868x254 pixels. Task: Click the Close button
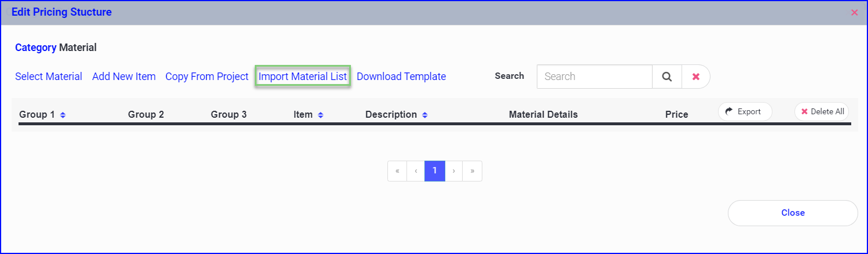pyautogui.click(x=793, y=213)
